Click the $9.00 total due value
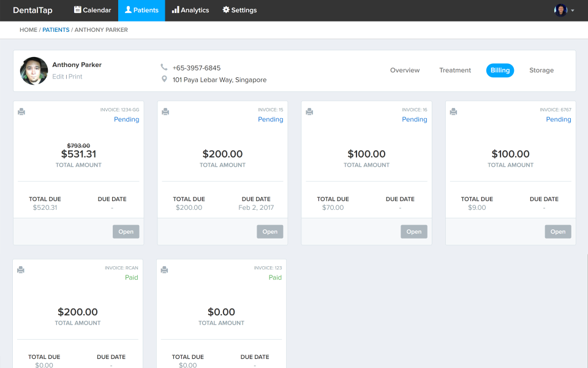 (477, 208)
